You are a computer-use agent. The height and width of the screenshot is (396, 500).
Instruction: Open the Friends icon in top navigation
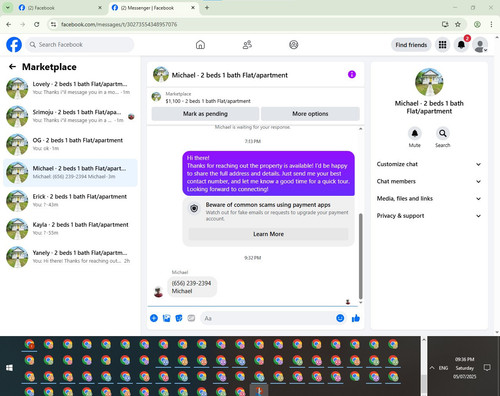click(x=247, y=45)
